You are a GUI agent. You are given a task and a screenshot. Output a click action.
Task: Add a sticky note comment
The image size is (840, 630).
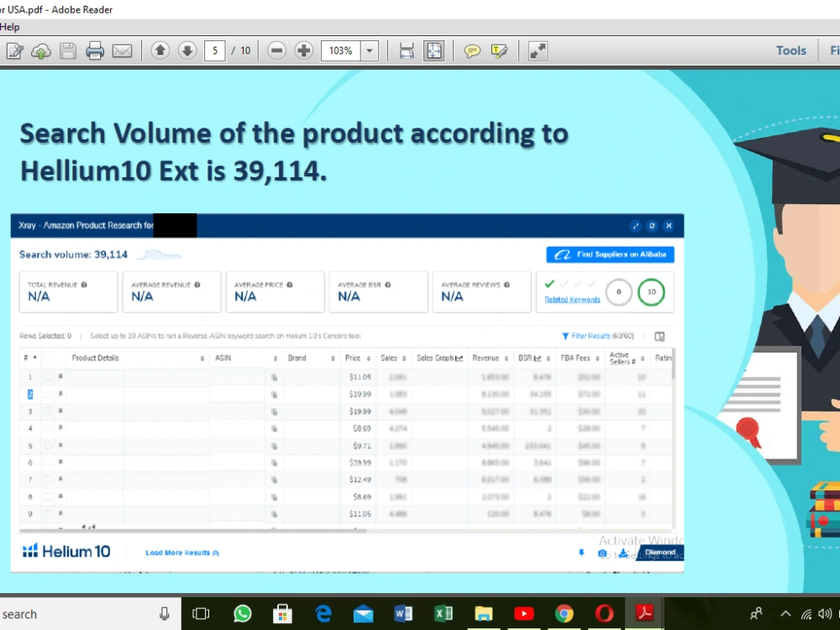[472, 51]
